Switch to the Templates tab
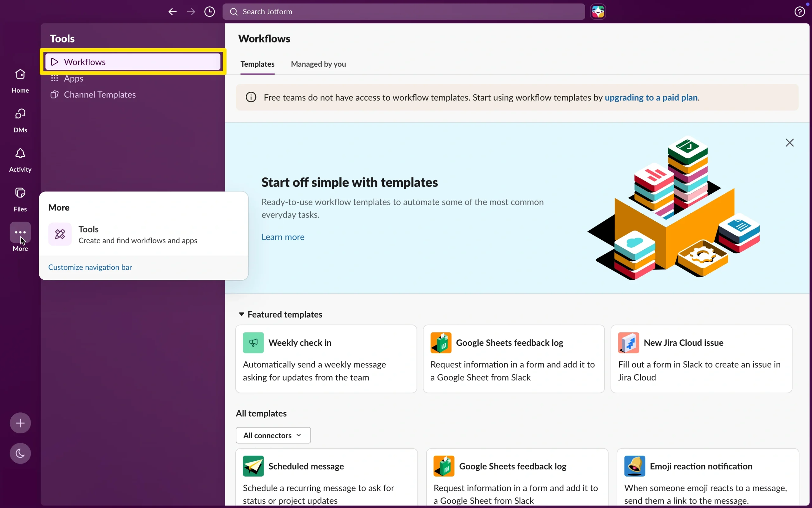The width and height of the screenshot is (812, 508). (x=257, y=64)
